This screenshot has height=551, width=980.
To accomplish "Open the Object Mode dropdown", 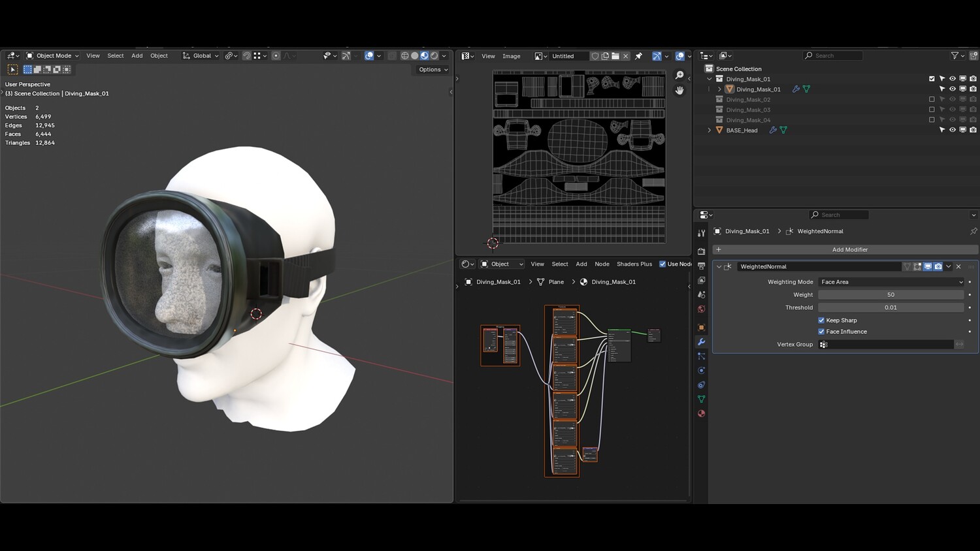I will click(52, 56).
